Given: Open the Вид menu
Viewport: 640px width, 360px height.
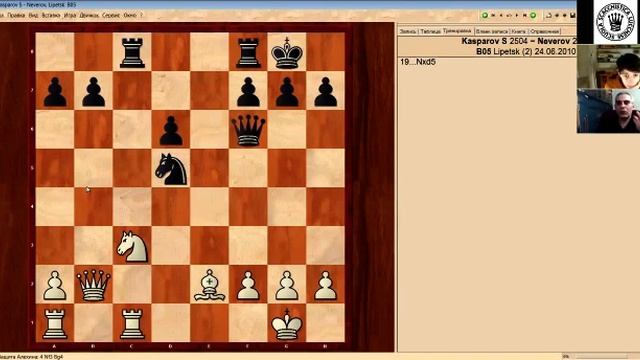Looking at the screenshot, I should click(33, 15).
